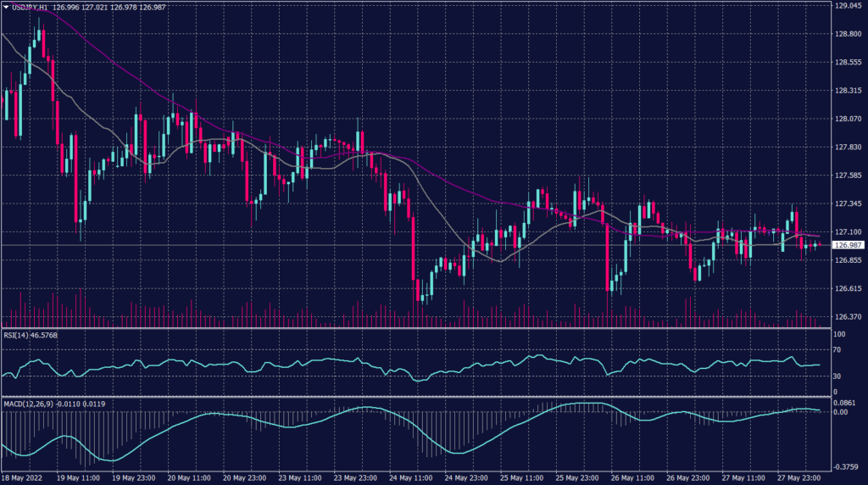Click the MACD(12,26,9) indicator label

pos(30,404)
